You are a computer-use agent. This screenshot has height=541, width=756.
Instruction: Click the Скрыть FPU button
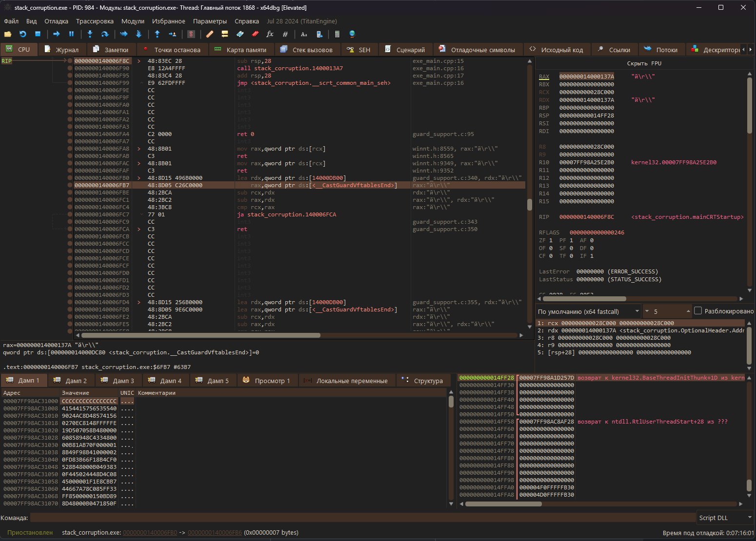[x=644, y=63]
